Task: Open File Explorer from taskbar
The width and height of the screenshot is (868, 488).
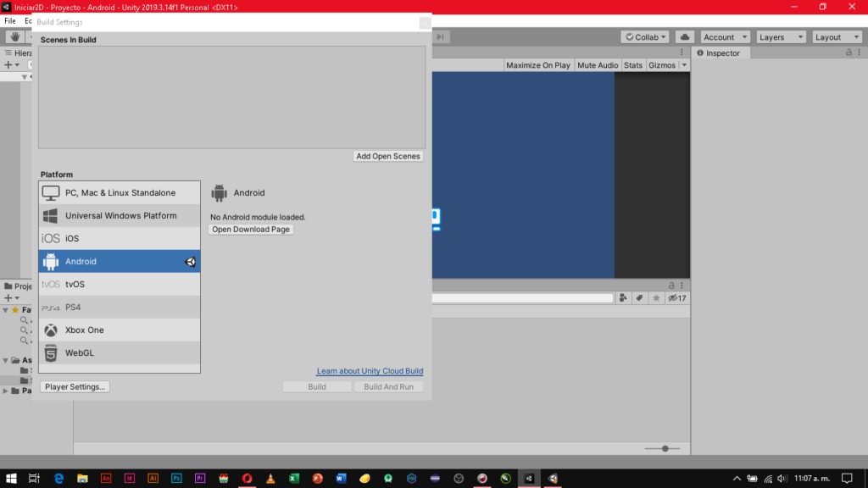Action: point(82,479)
